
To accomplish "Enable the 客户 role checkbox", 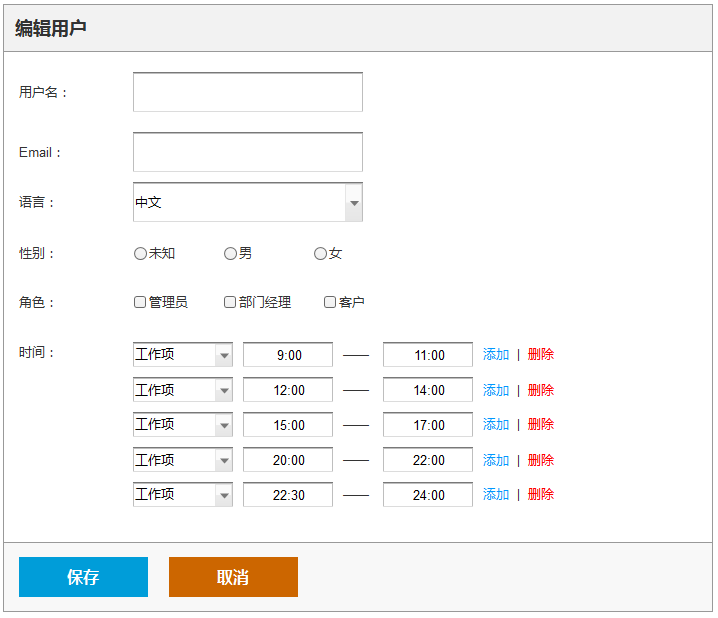I will (x=330, y=302).
